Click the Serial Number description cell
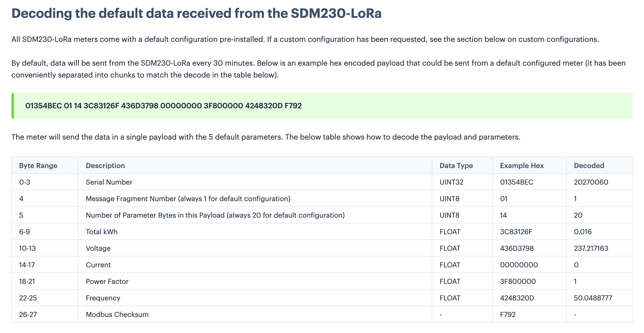 click(109, 182)
